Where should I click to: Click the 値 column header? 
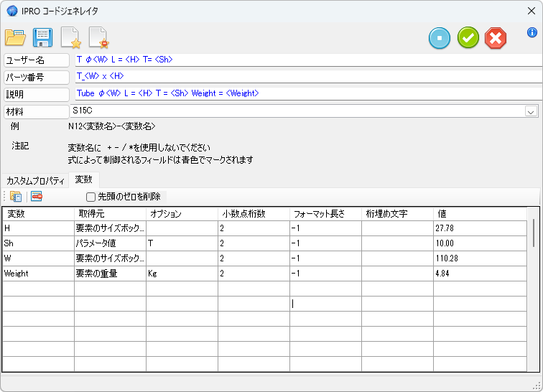(481, 214)
